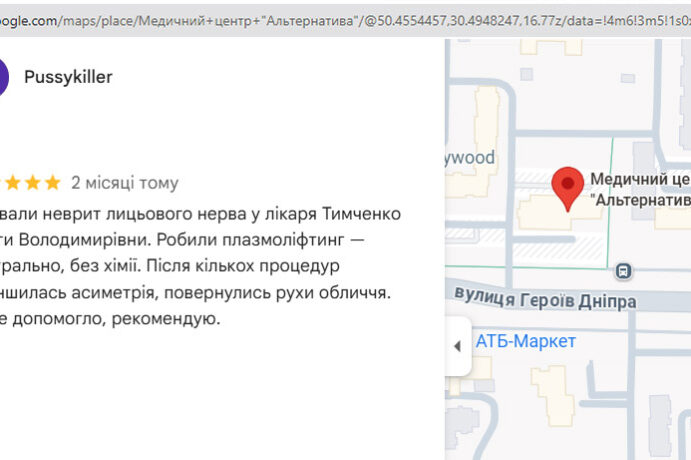This screenshot has height=460, width=691.
Task: Select the 'Медичний центр Альтернатива' map label
Action: tap(640, 190)
